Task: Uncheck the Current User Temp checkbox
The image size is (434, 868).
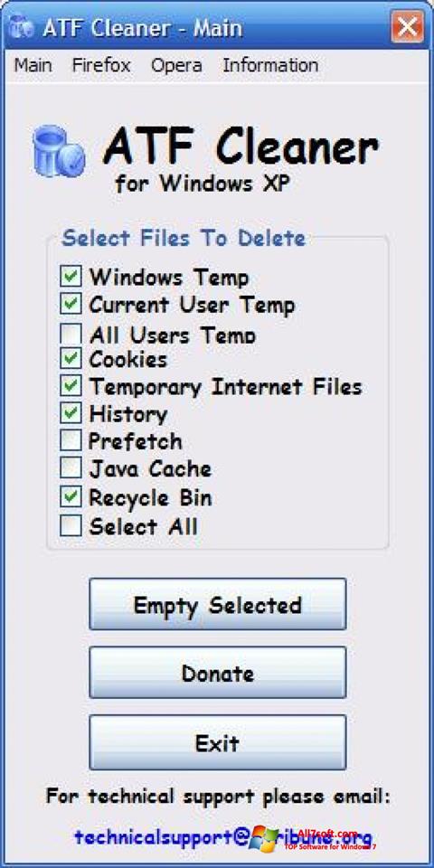Action: [71, 304]
